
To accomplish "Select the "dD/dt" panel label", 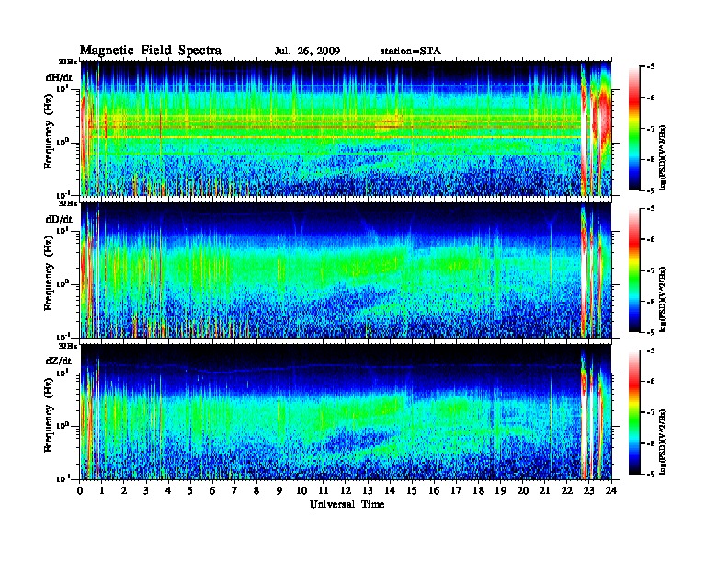I will (x=59, y=219).
